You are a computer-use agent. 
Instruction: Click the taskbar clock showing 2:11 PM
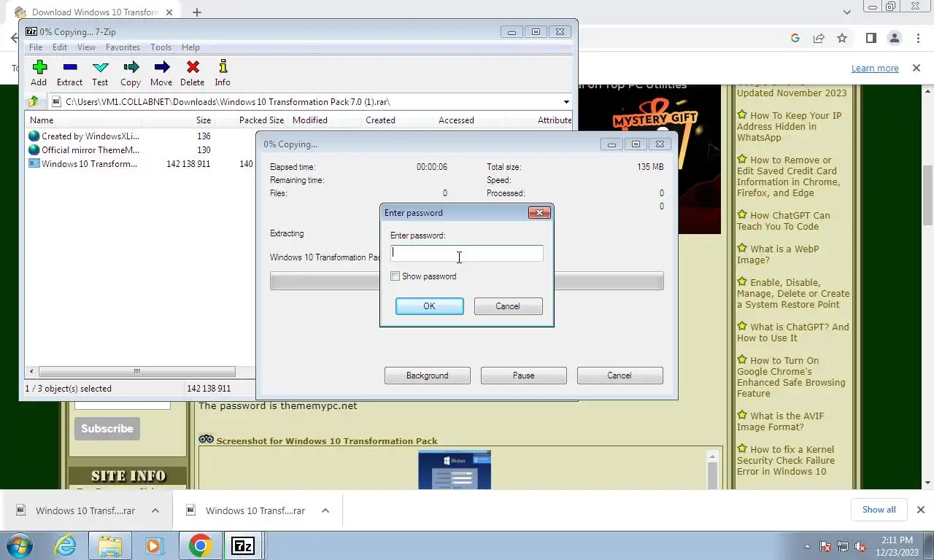(x=897, y=546)
